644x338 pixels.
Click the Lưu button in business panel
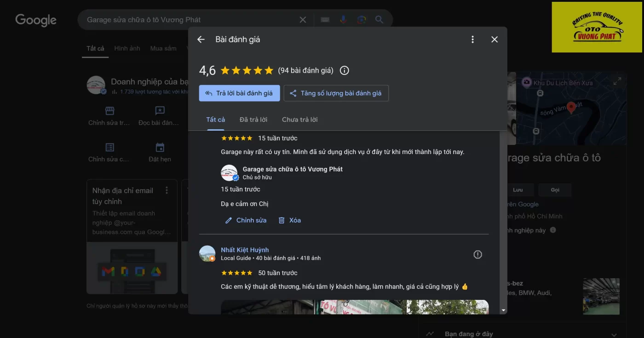[518, 190]
